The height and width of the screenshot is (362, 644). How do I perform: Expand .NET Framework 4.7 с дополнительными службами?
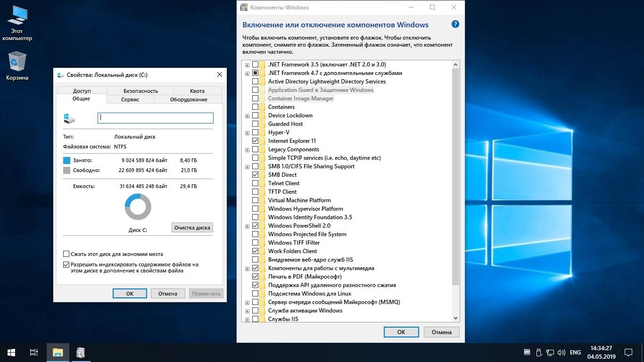247,74
